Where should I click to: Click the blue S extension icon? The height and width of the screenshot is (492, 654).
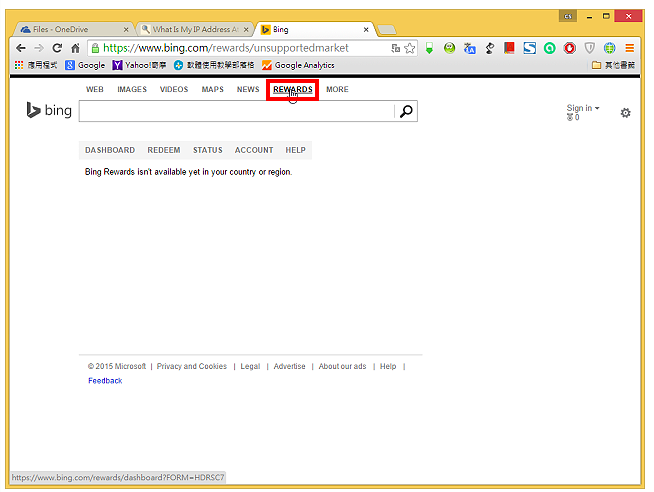529,48
